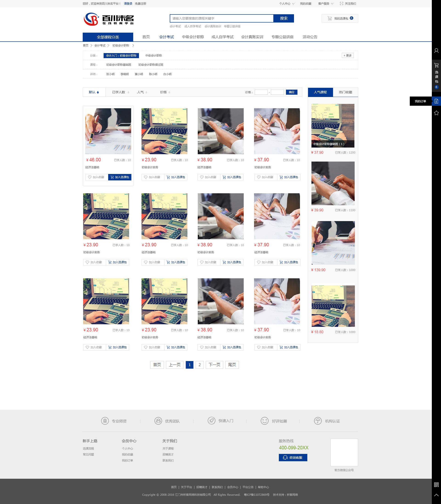Expand the 个人中心 dropdown
Screen dimensions: 441x504
(286, 3)
